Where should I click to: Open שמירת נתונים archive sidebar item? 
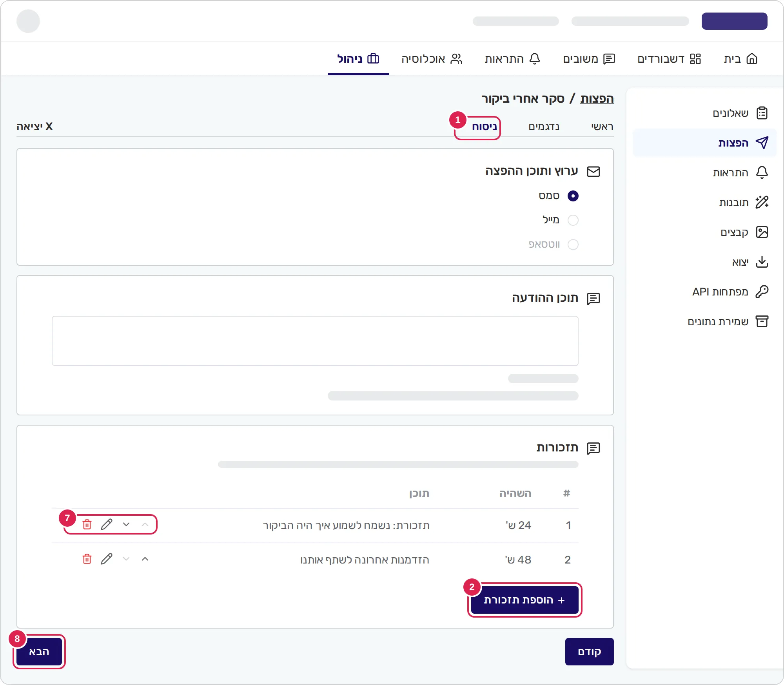(704, 321)
